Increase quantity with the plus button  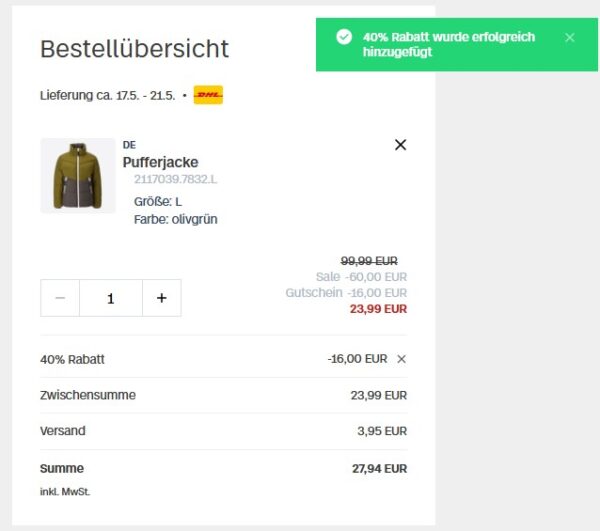(161, 298)
